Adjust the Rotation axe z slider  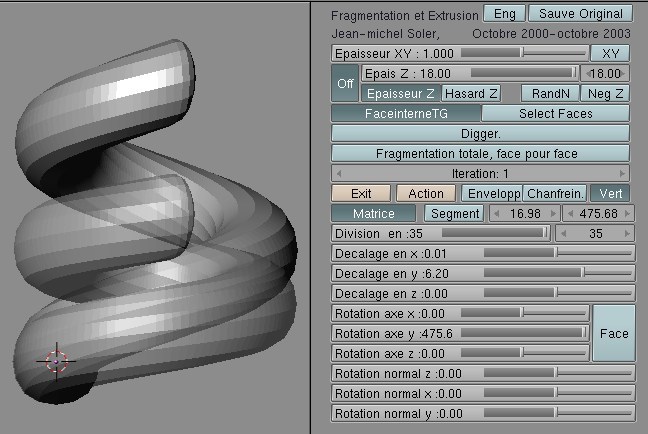pos(460,353)
